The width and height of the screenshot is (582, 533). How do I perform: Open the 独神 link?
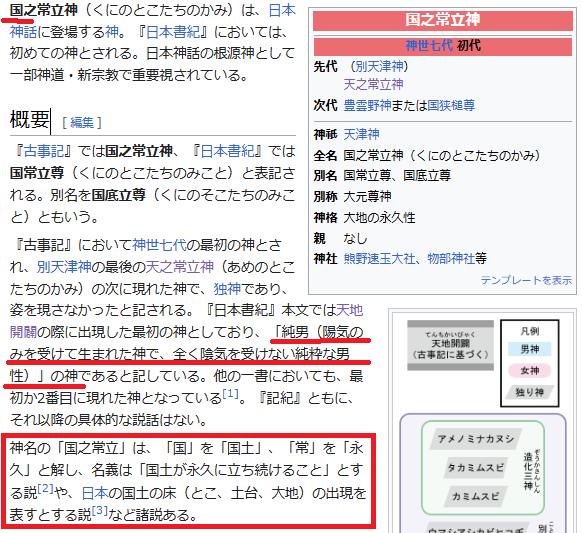227,288
